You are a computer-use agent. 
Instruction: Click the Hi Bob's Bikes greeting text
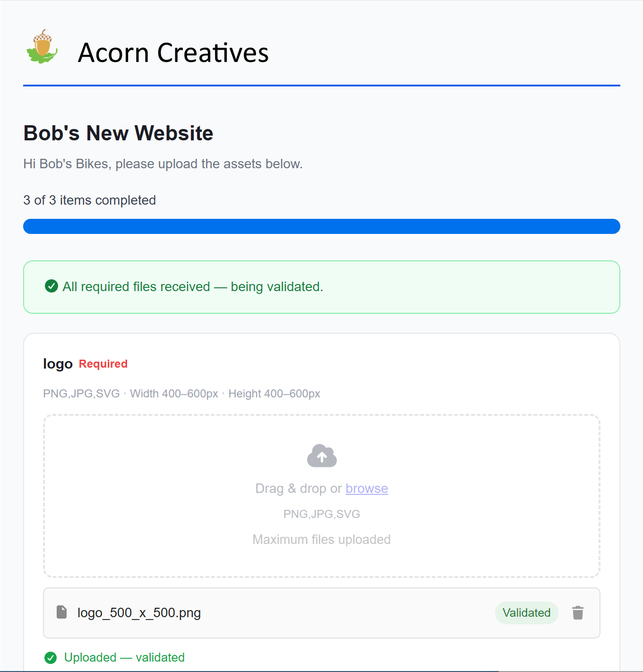(x=163, y=164)
